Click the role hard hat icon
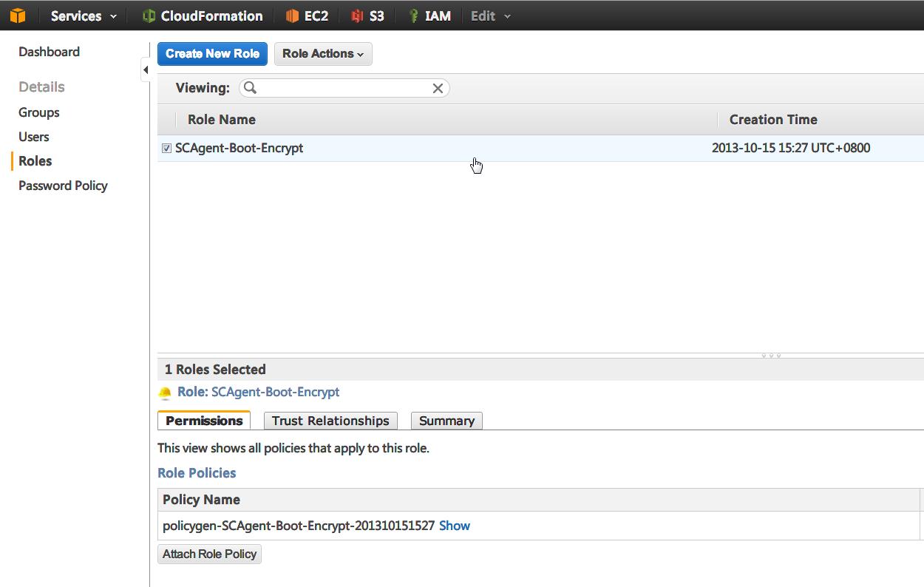This screenshot has height=587, width=924. coord(166,393)
